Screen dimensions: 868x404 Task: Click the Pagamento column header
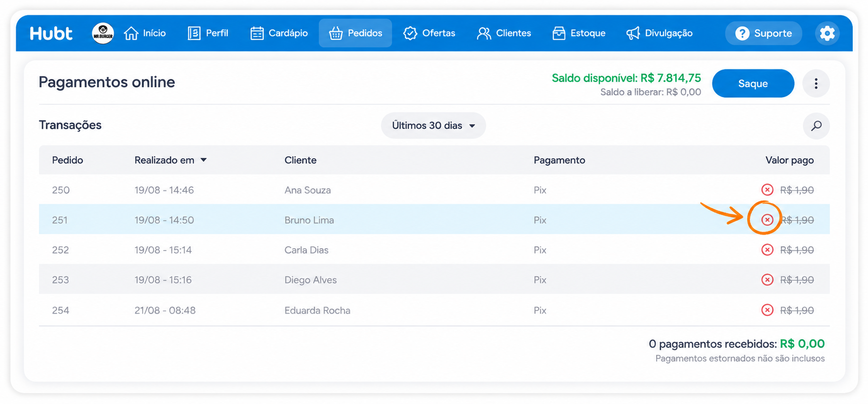559,160
